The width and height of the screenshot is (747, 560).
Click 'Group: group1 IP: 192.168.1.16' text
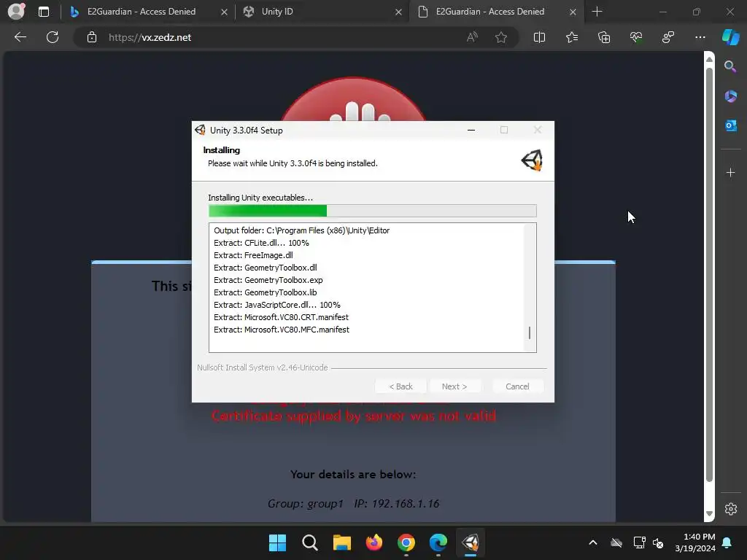(x=354, y=503)
